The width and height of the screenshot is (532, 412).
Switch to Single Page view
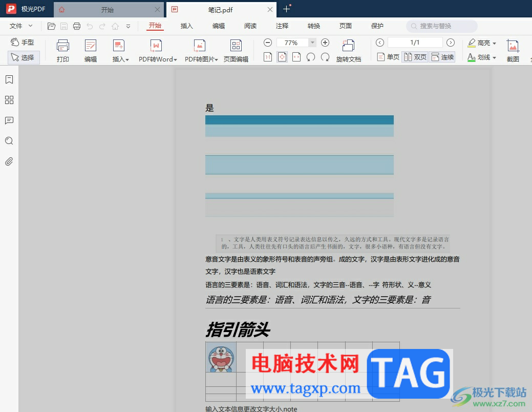point(388,57)
